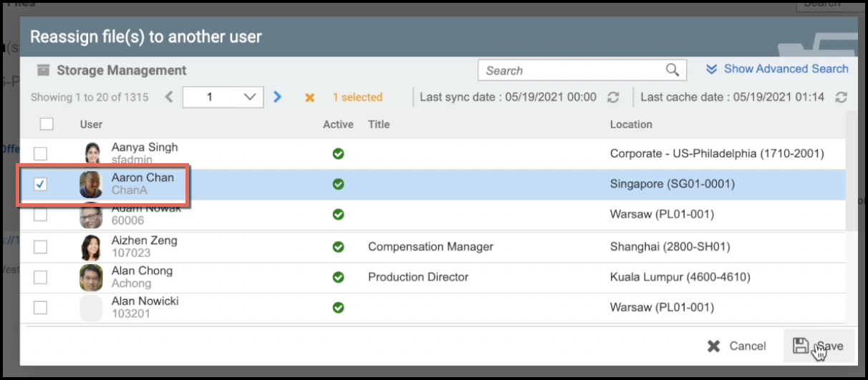
Task: Refresh the last cache date
Action: [x=841, y=97]
